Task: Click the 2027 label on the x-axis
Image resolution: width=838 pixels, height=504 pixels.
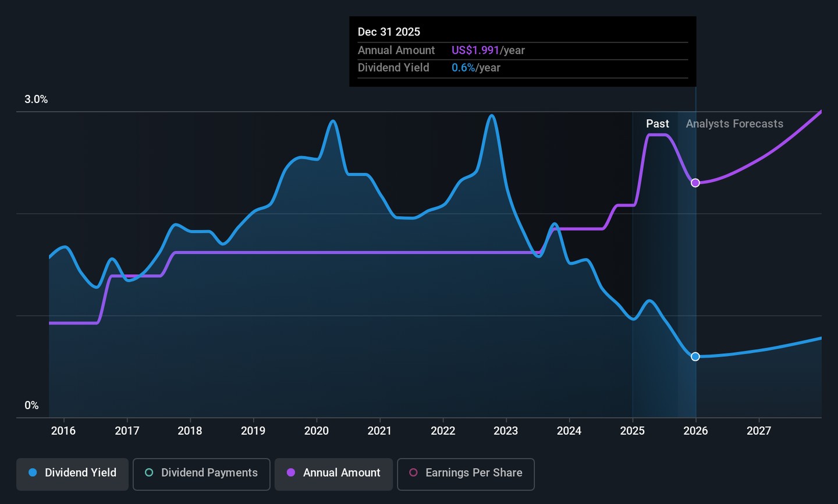Action: 758,431
